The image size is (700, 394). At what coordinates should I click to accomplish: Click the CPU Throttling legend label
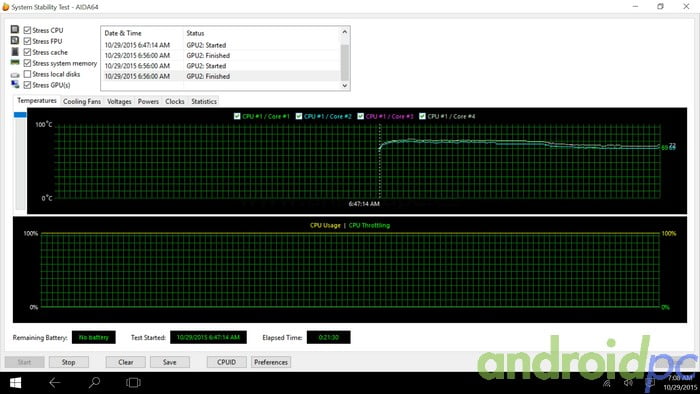click(369, 225)
